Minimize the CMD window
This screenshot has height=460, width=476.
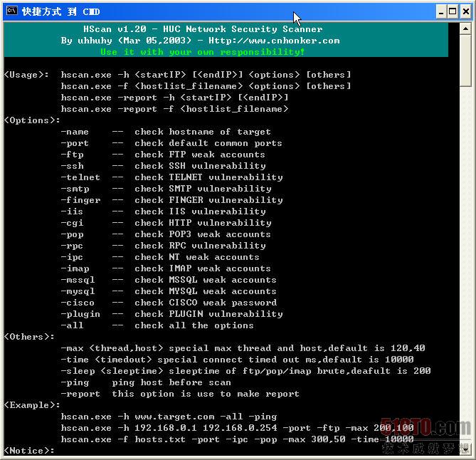tap(441, 11)
